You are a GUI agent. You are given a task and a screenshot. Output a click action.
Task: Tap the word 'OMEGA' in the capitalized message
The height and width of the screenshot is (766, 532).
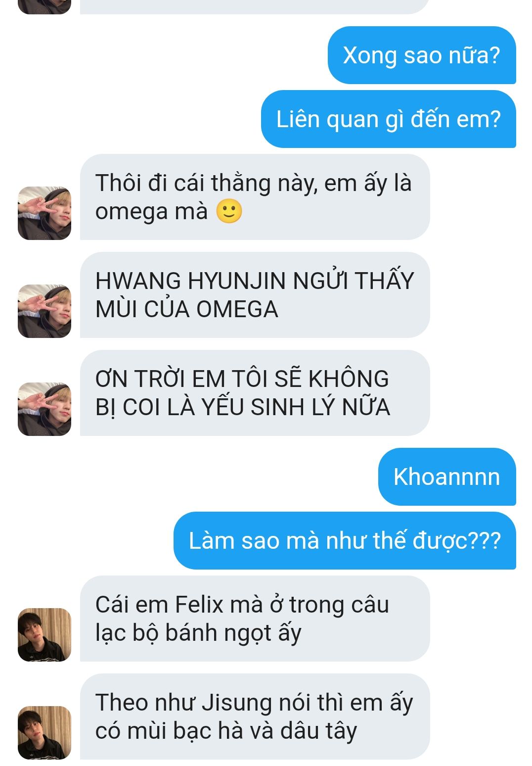237,309
